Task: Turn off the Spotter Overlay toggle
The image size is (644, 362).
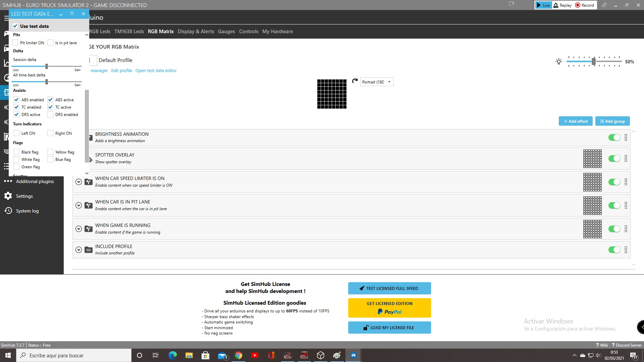Action: [614, 159]
